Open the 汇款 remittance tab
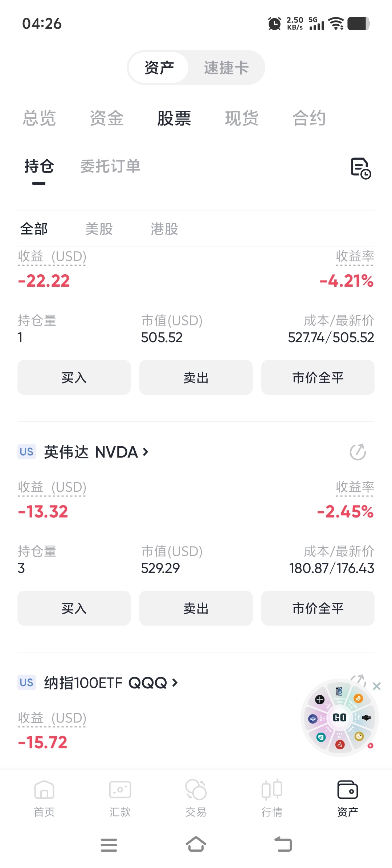 click(x=120, y=798)
